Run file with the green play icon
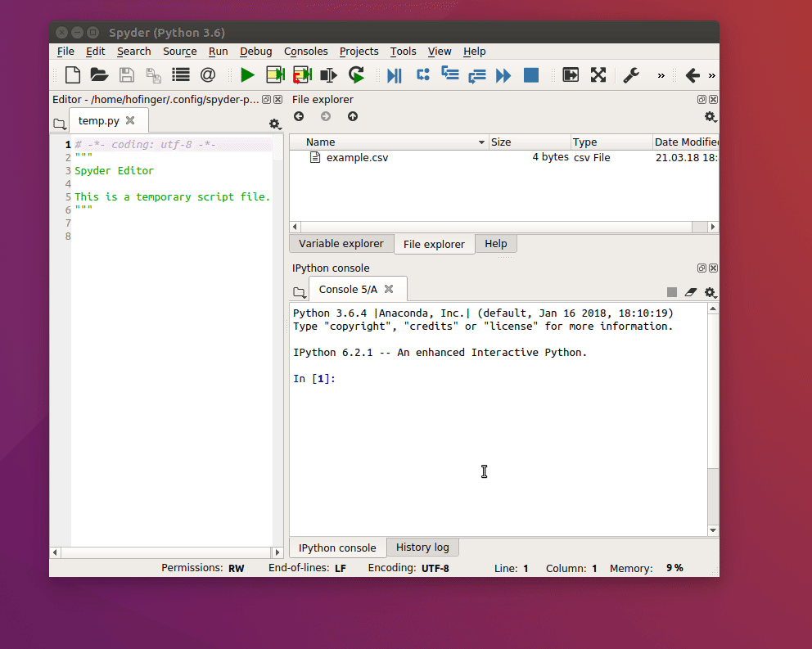812x649 pixels. coord(247,75)
